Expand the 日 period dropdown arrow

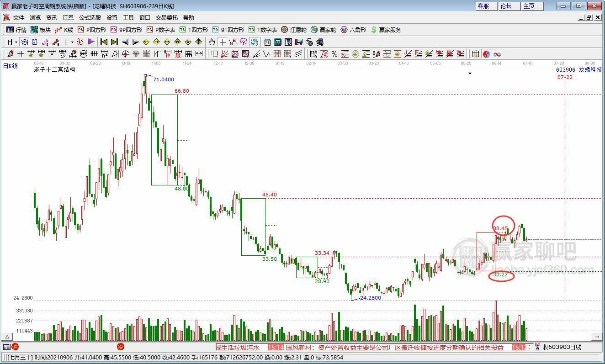(x=16, y=42)
